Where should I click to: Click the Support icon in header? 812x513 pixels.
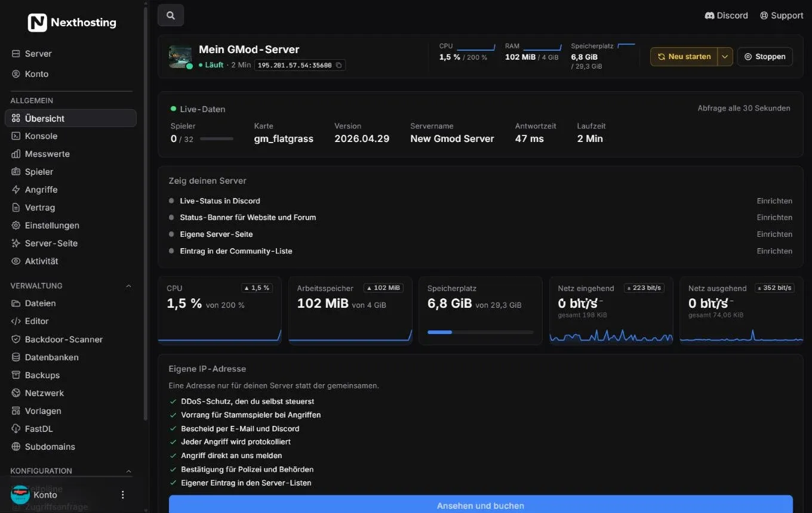point(764,16)
